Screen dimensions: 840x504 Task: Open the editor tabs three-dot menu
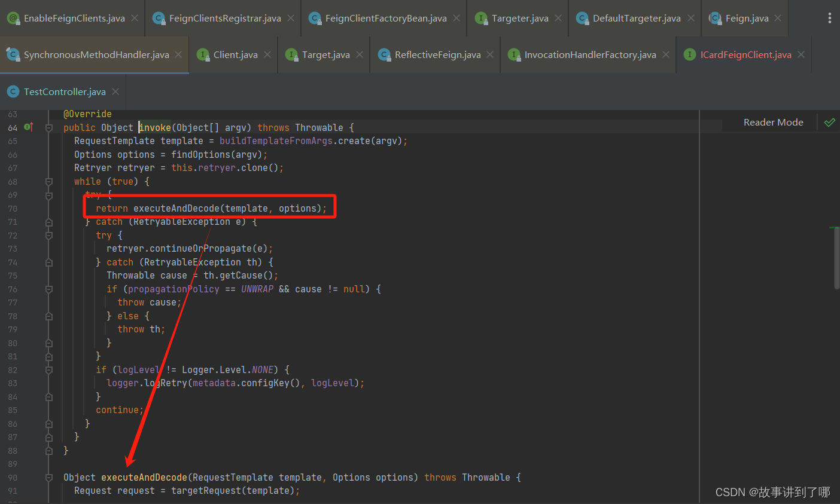click(x=829, y=18)
